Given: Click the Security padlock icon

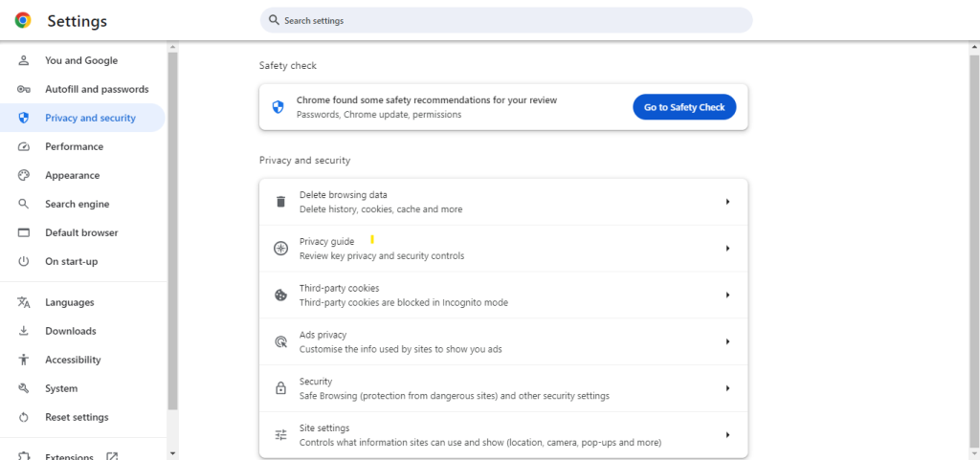Looking at the screenshot, I should pos(280,388).
